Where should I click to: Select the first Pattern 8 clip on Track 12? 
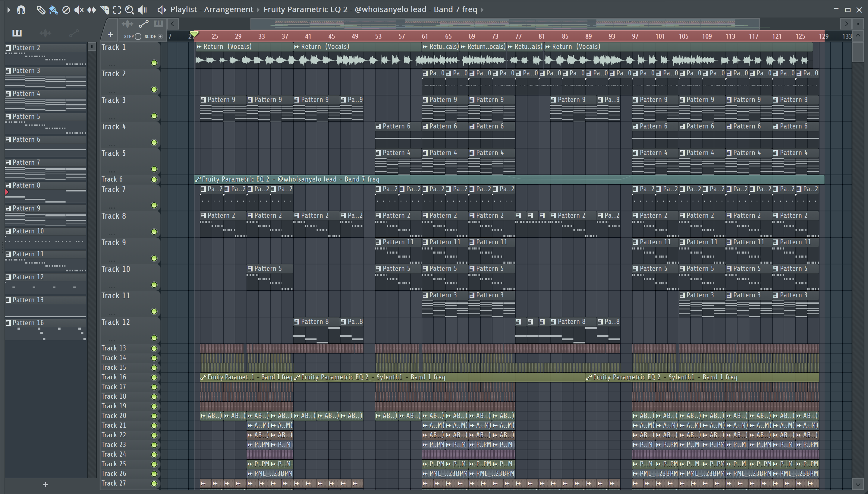(x=316, y=331)
